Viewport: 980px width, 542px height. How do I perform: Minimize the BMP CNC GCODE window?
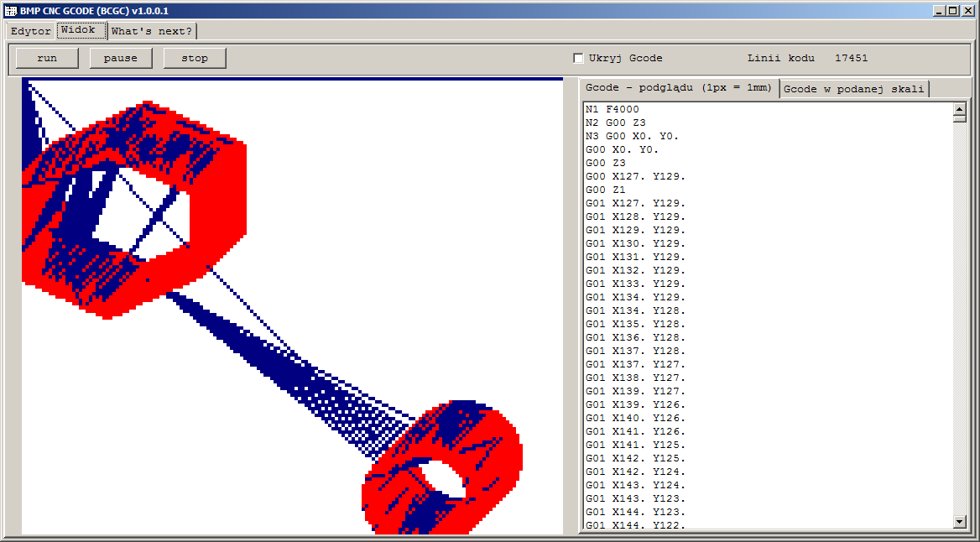tap(940, 11)
